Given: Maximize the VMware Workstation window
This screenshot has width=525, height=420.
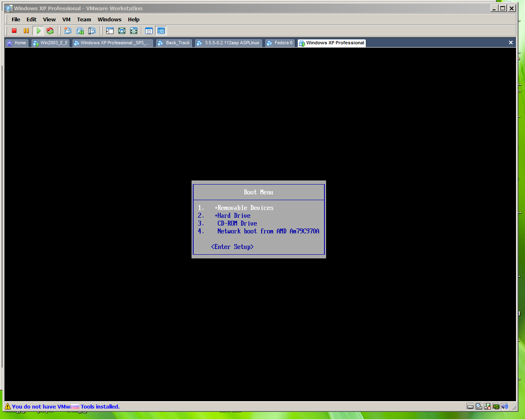Looking at the screenshot, I should coord(502,8).
